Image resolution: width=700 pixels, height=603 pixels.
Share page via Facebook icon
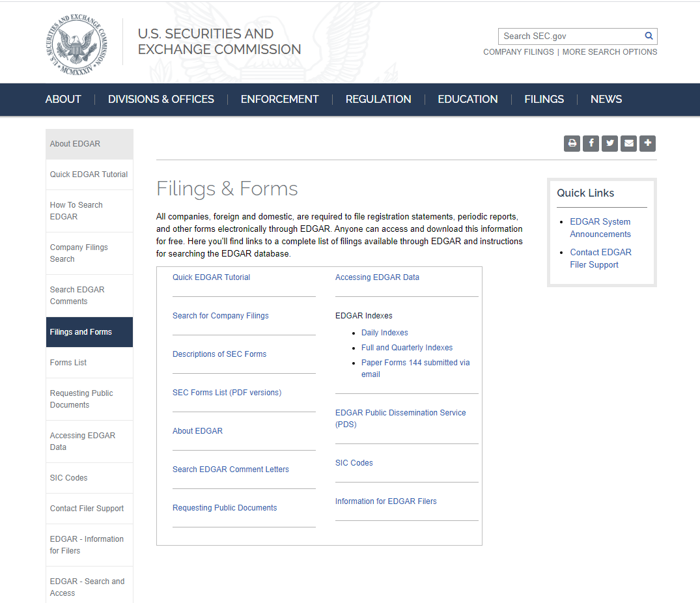tap(591, 143)
